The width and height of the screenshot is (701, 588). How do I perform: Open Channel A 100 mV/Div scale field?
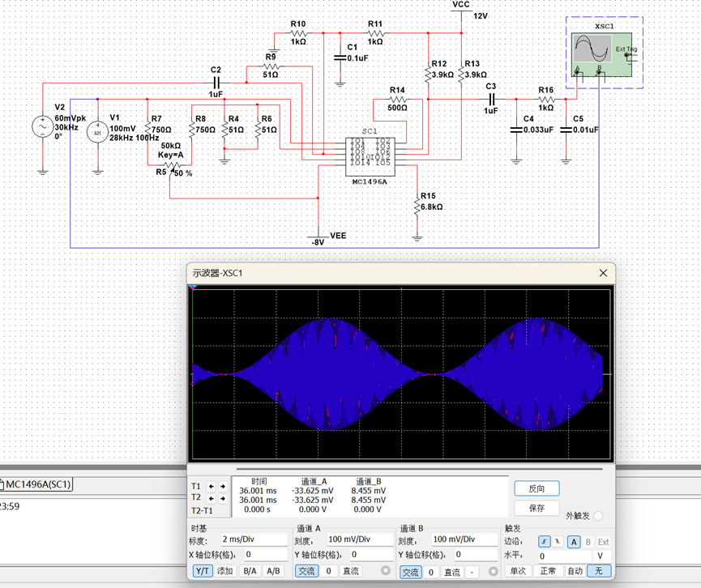point(360,539)
